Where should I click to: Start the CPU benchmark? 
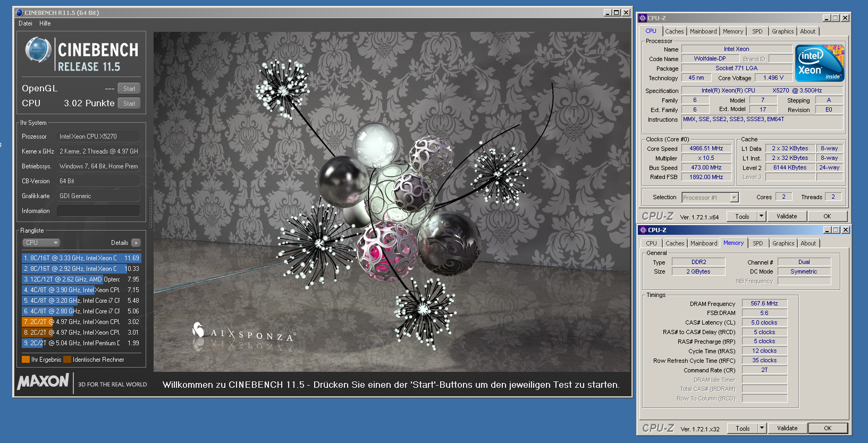(x=129, y=104)
